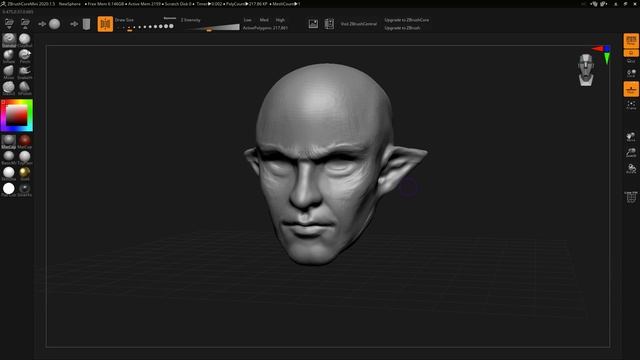640x360 pixels.
Task: Set mesh resolution to Low
Action: (x=247, y=20)
